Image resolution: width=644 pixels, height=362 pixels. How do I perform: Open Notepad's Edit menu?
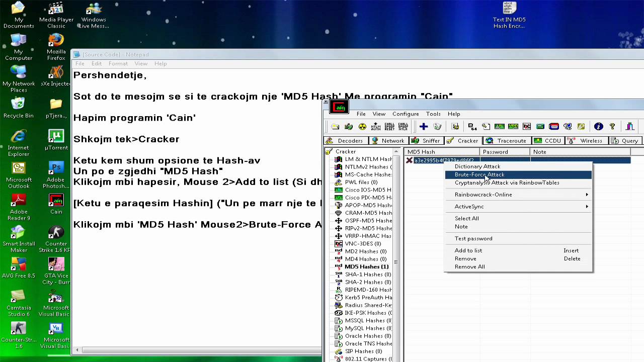tap(97, 64)
